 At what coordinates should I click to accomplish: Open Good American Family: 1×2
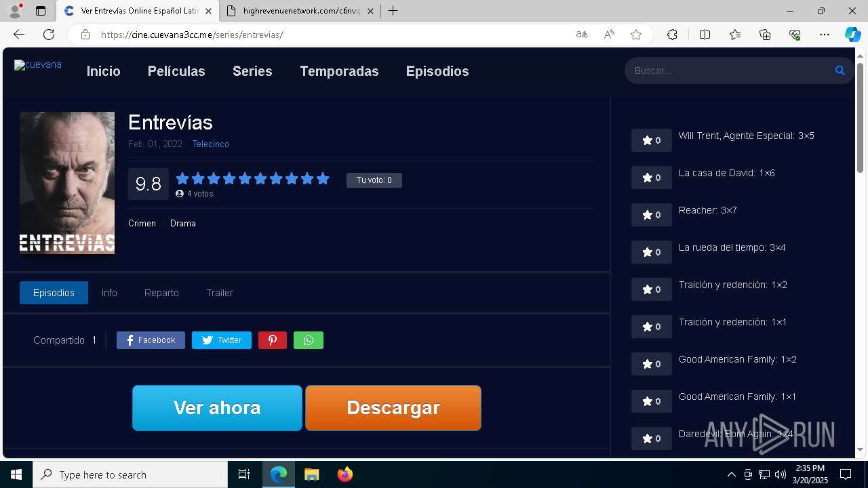click(x=738, y=359)
